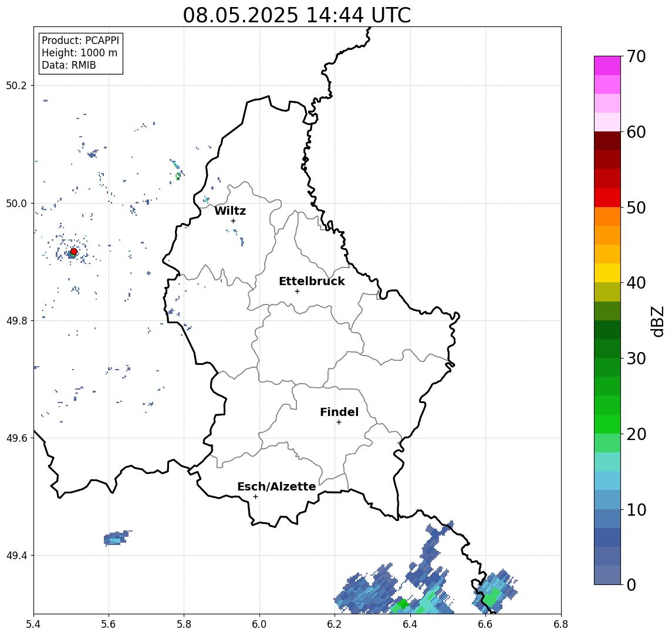Click the turquoise colorbar segment below 20

coord(607,462)
